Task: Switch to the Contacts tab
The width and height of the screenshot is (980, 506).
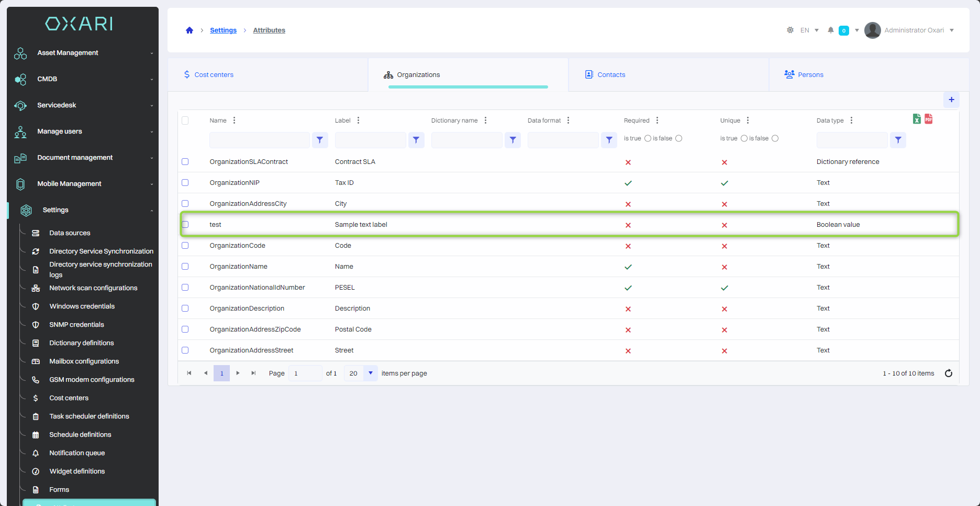Action: (x=611, y=75)
